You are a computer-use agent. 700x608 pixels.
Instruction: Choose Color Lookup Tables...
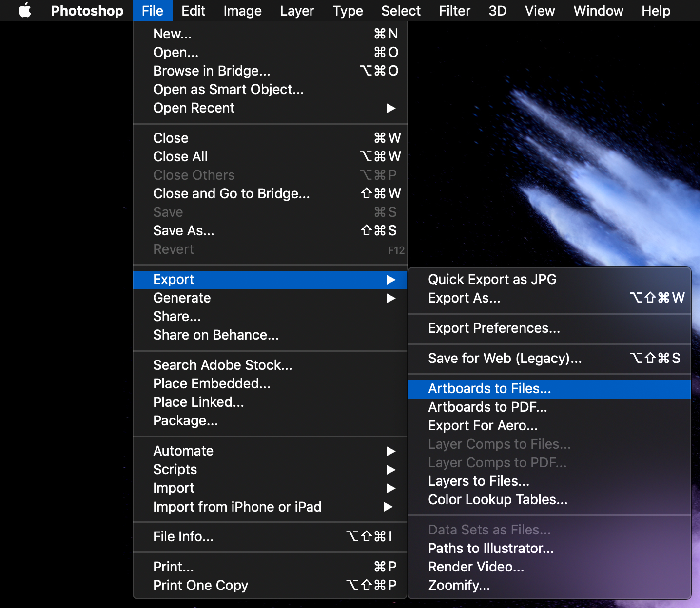(x=549, y=499)
